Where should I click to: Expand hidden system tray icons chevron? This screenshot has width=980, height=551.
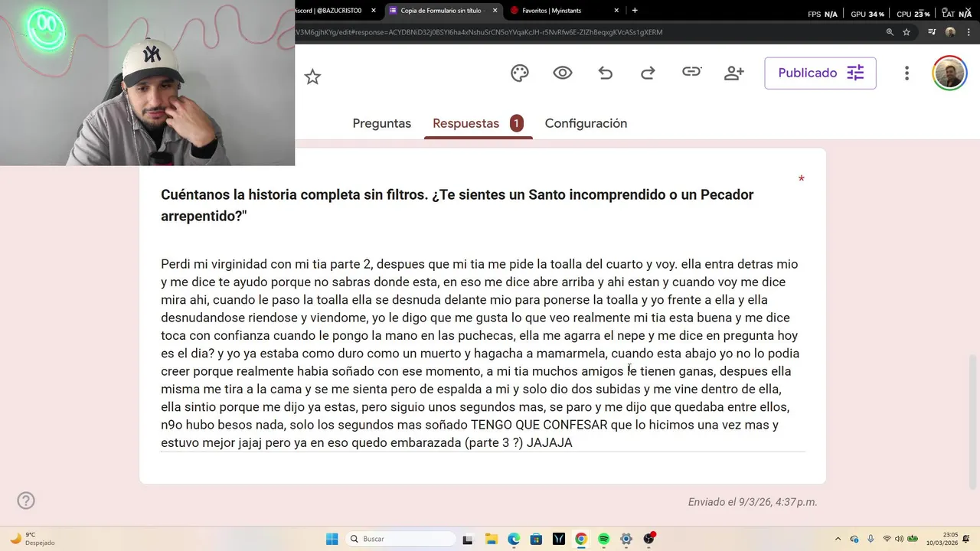click(838, 539)
